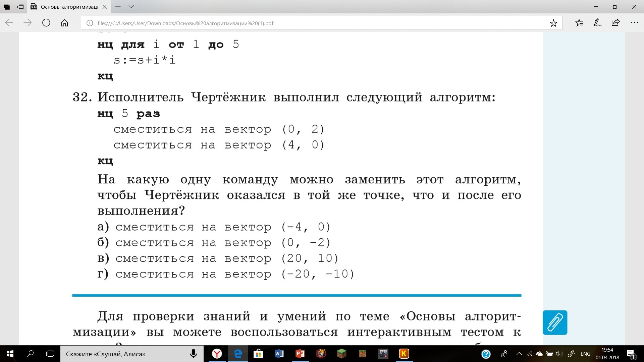Click the Hub favorites list icon

point(579,23)
